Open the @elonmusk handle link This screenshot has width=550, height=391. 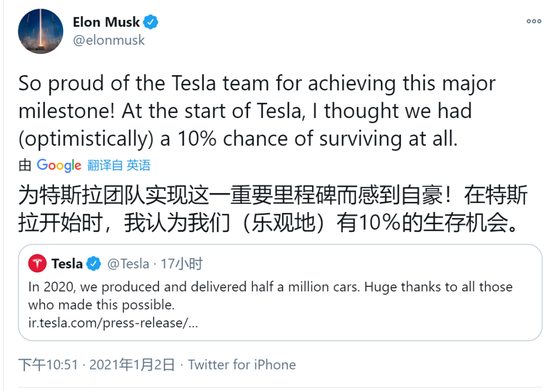click(x=109, y=40)
